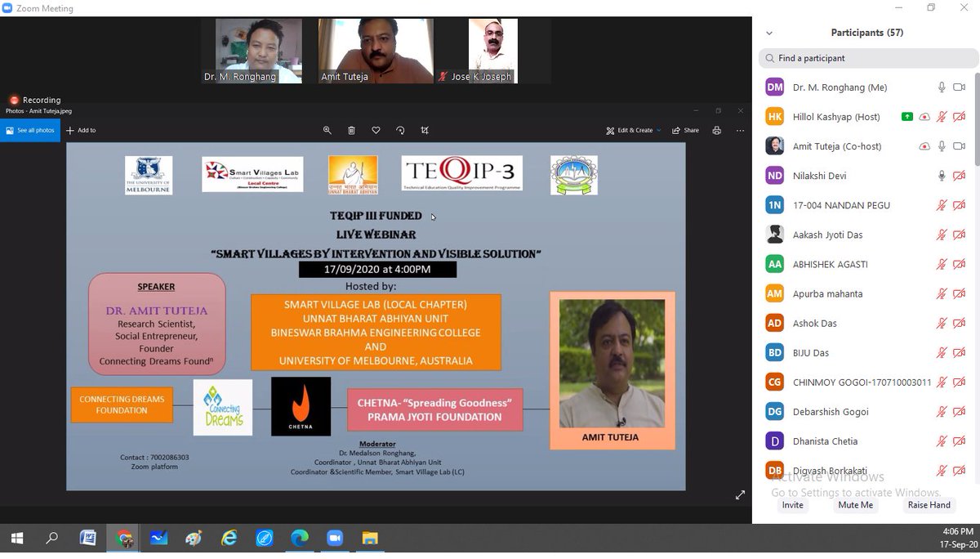
Task: Click the Raise Hand button
Action: 929,505
